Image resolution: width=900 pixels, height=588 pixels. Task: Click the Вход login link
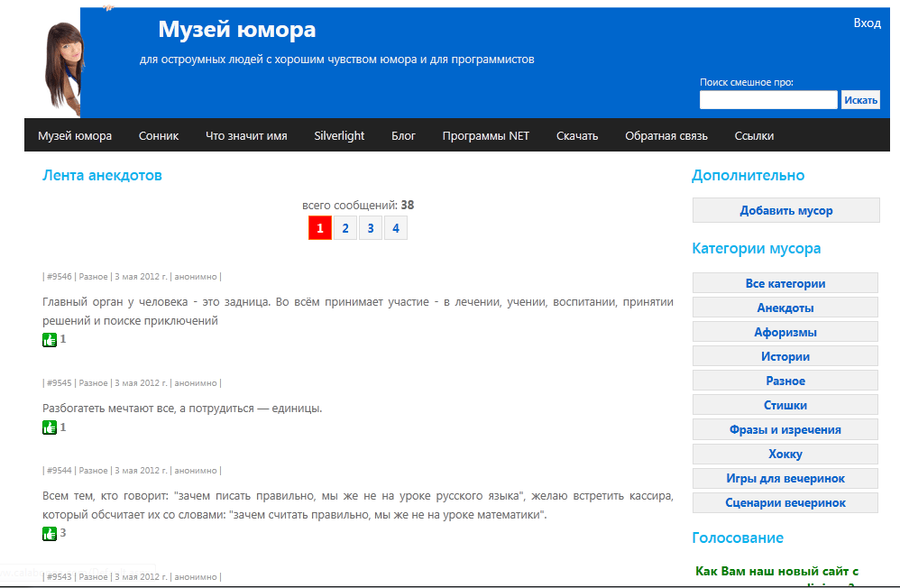pos(867,23)
